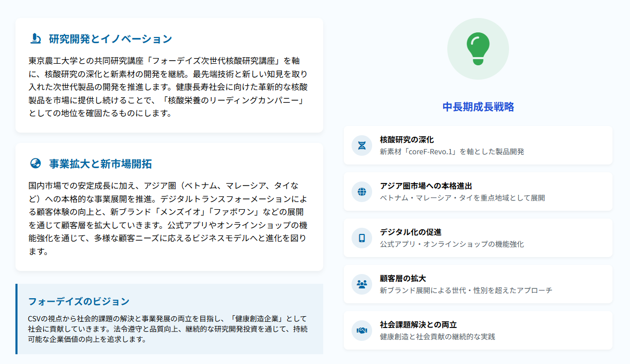Click the vision paragraph starting with CSVの視点から
The image size is (630, 364).
point(169,329)
